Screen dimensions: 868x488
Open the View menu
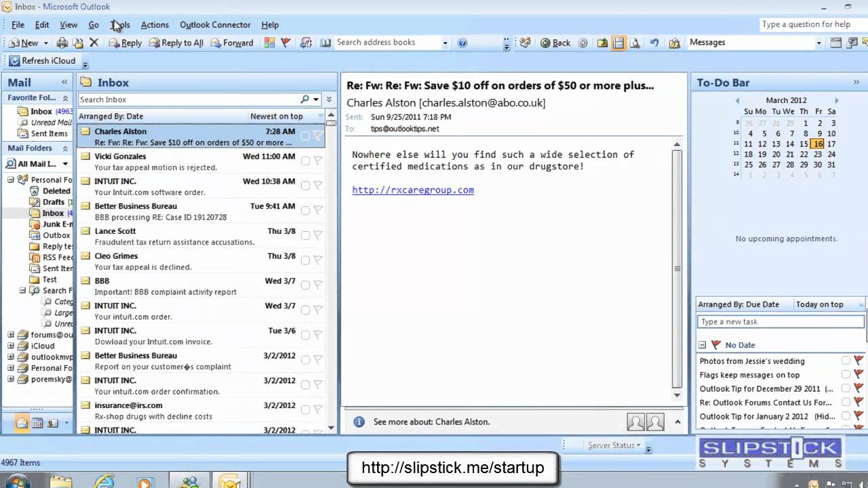(68, 24)
